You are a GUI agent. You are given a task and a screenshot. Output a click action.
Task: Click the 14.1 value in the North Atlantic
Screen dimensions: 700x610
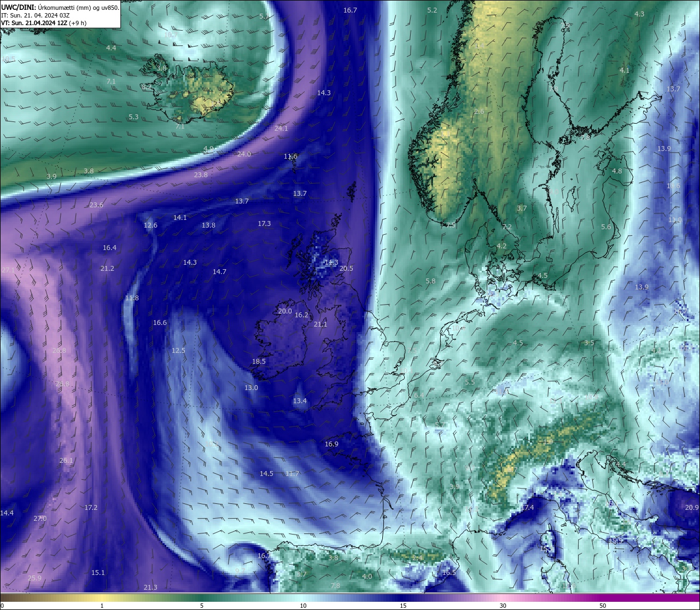(180, 218)
